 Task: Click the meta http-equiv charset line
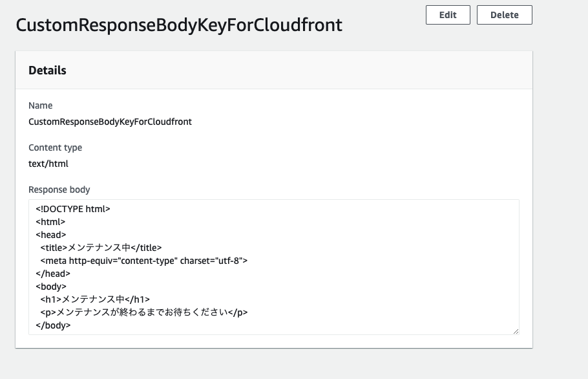[x=143, y=261]
